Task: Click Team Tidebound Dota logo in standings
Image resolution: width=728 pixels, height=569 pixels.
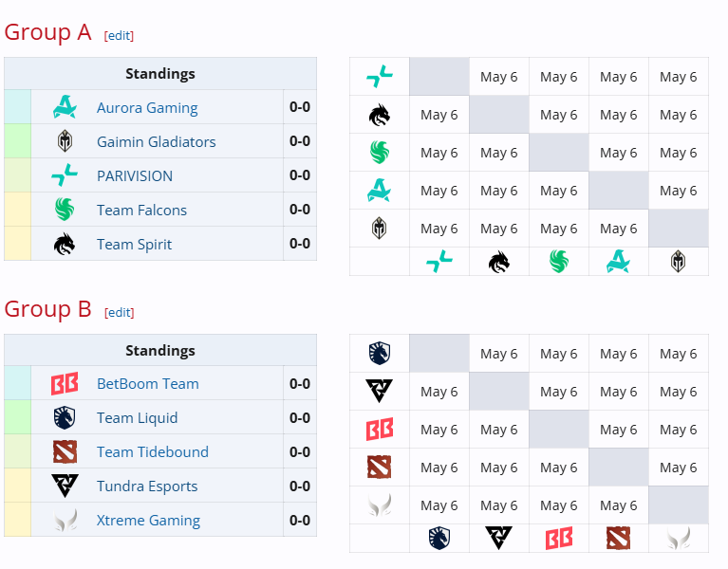Action: (65, 451)
